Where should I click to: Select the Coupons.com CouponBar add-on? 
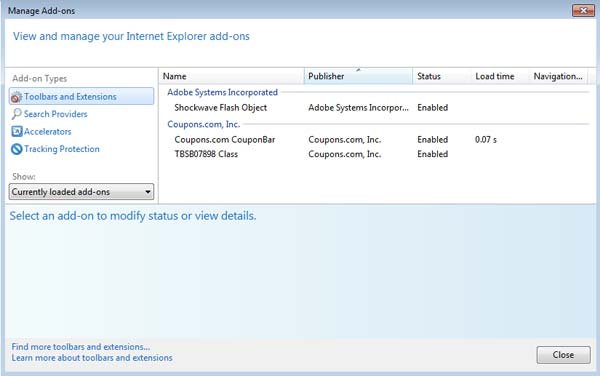(225, 140)
